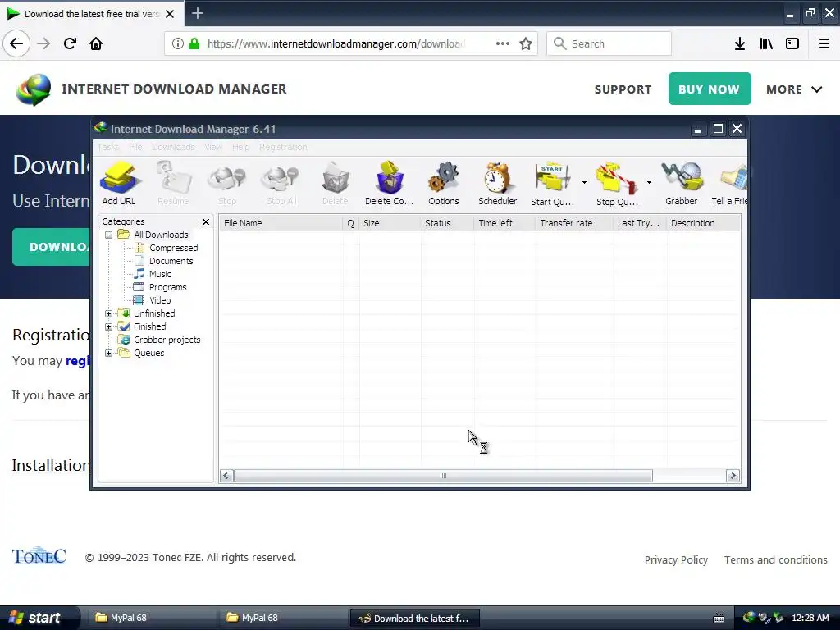Open the Downloads menu

[173, 147]
